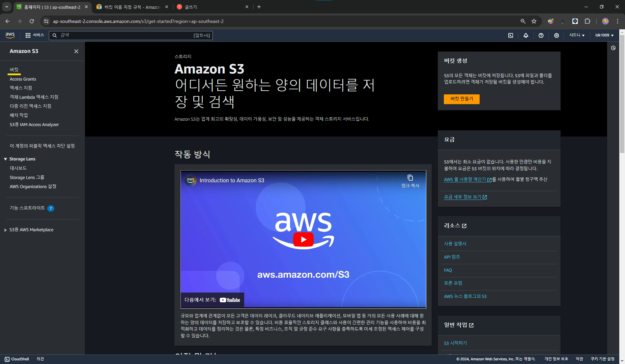Open 객체 Lambda 액세스 지점
Image resolution: width=625 pixels, height=364 pixels.
pyautogui.click(x=34, y=97)
